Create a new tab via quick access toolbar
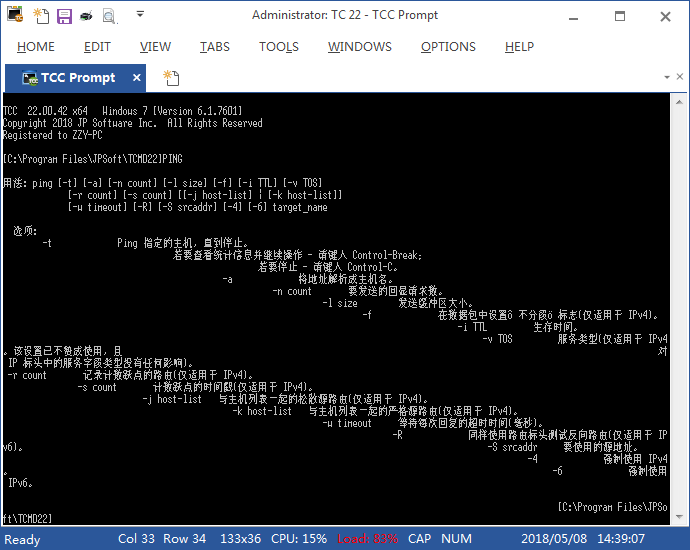690x550 pixels. tap(41, 16)
